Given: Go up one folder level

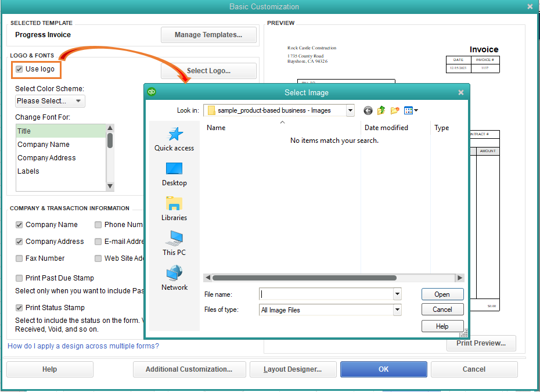Looking at the screenshot, I should (381, 110).
